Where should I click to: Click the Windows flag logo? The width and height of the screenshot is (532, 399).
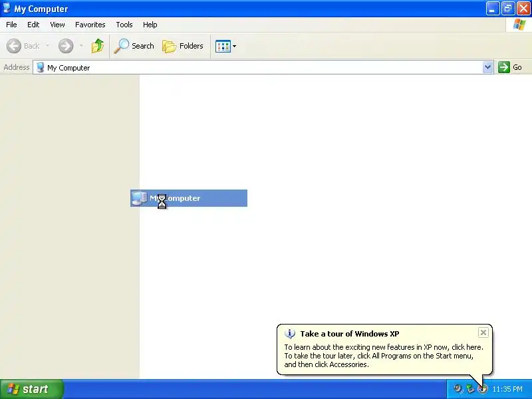[519, 25]
